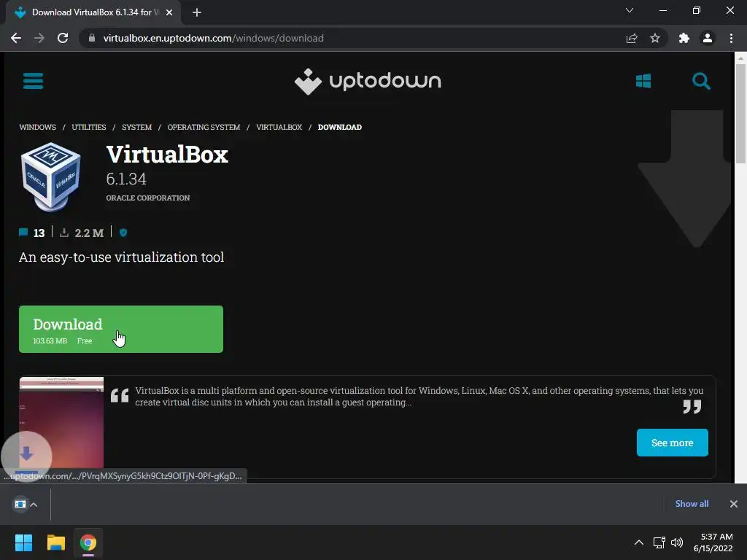The image size is (747, 560).
Task: Open the Chrome three-dot menu
Action: coord(731,38)
